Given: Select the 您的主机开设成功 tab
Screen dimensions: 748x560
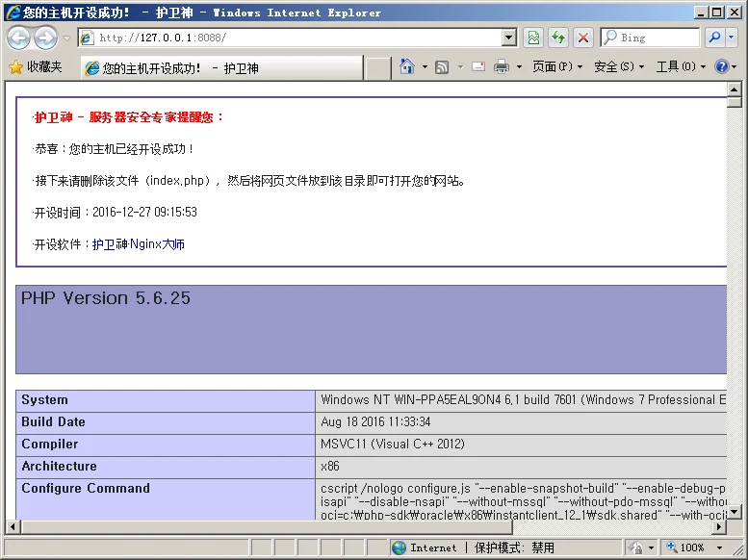Looking at the screenshot, I should tap(221, 68).
